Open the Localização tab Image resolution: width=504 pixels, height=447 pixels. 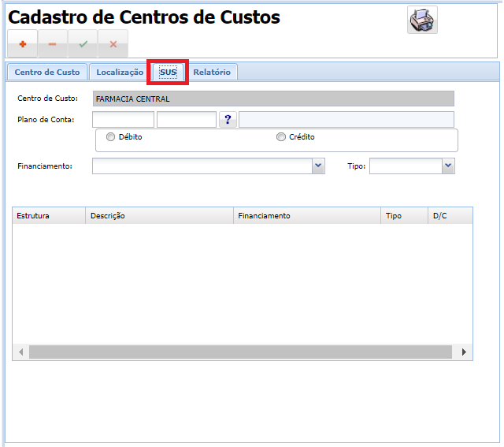(x=120, y=73)
